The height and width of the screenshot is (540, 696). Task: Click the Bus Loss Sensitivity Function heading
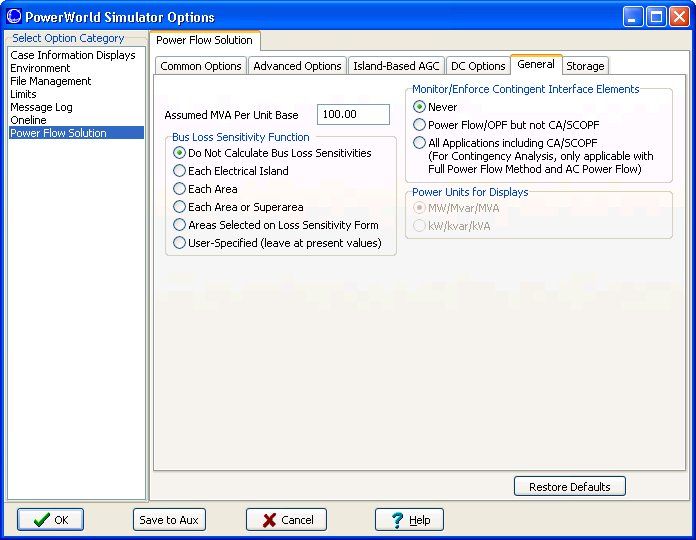241,137
